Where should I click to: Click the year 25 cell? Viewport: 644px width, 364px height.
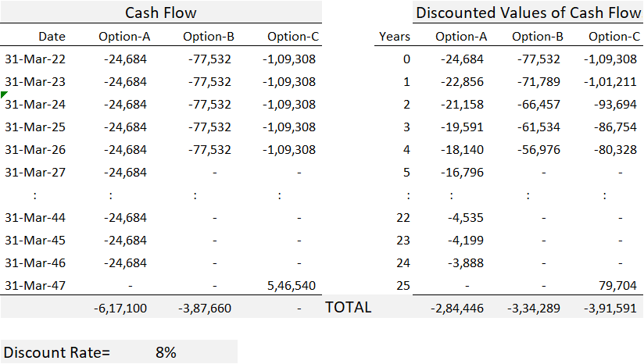coord(402,286)
